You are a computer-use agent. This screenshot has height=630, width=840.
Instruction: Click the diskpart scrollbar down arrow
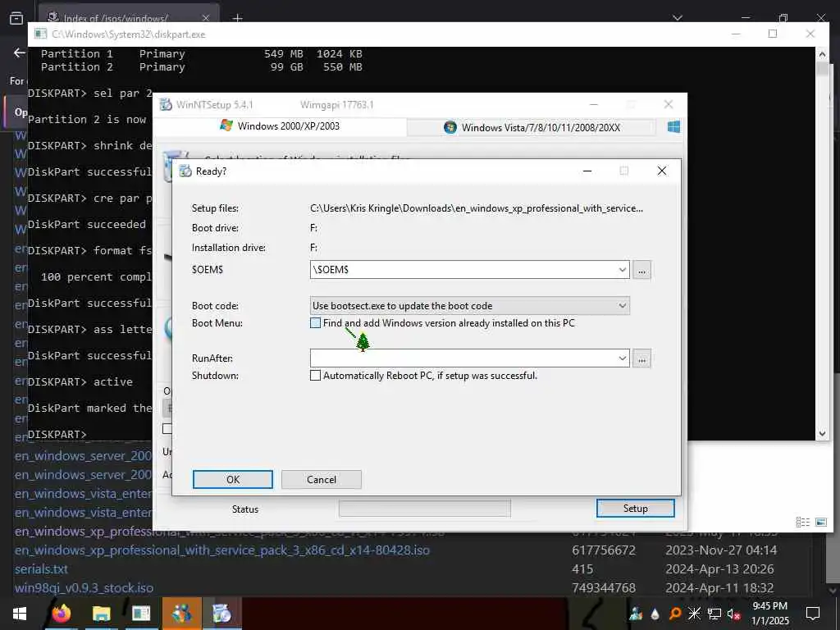[x=822, y=433]
